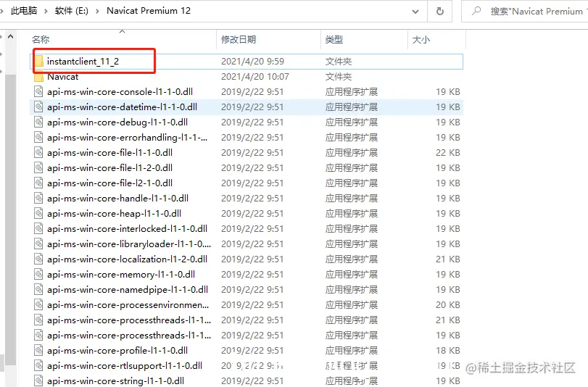This screenshot has height=387, width=588.
Task: Click the namedpipe-l1-1-0.dll file icon
Action: (38, 290)
